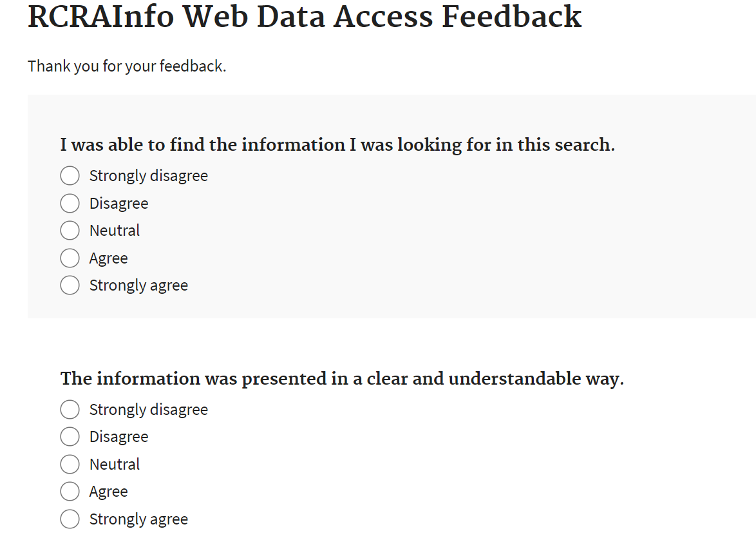Choose 'Strongly agree' radio for finding information question

point(70,285)
